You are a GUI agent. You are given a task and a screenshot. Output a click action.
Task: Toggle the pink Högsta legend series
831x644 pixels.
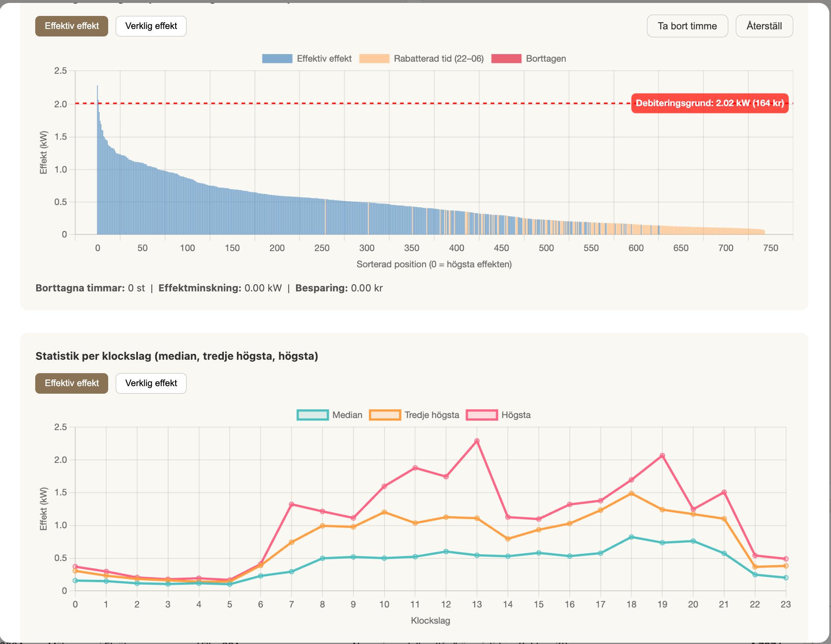499,415
